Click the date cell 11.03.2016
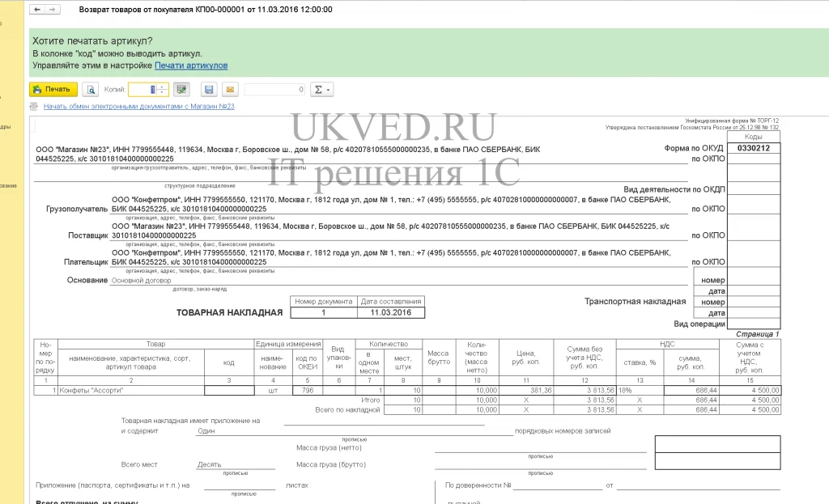The width and height of the screenshot is (829, 504). click(391, 312)
